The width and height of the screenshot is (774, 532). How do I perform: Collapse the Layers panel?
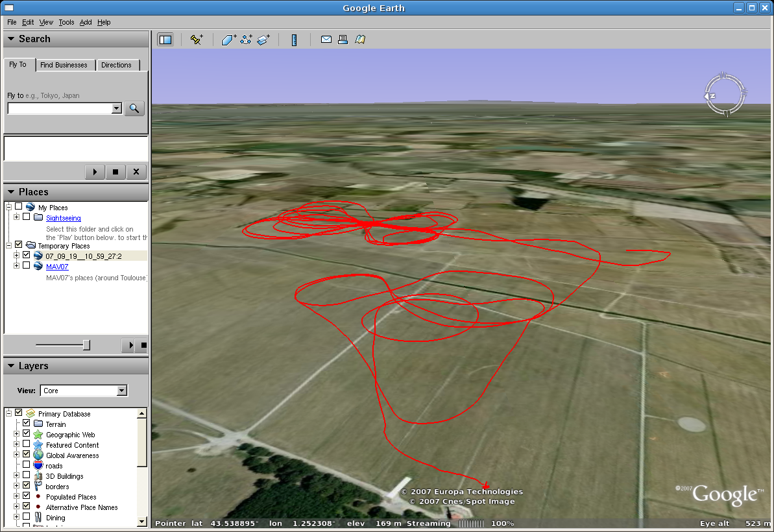pyautogui.click(x=11, y=366)
